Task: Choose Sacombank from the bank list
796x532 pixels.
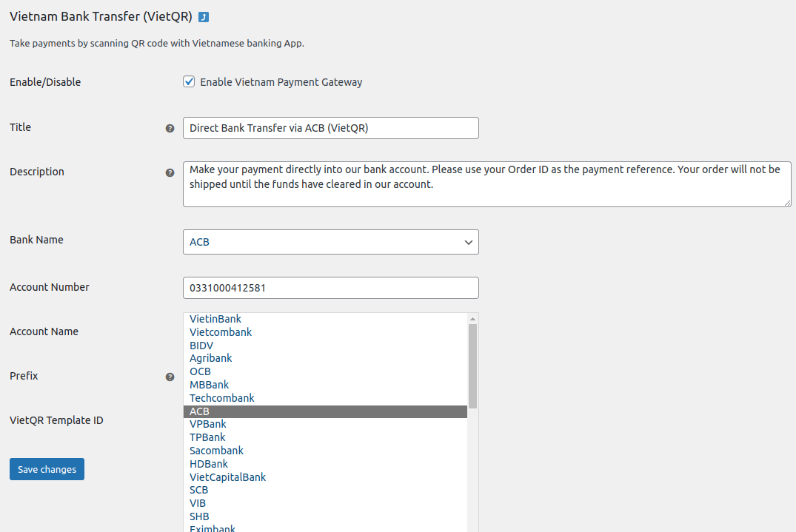Action: 216,451
